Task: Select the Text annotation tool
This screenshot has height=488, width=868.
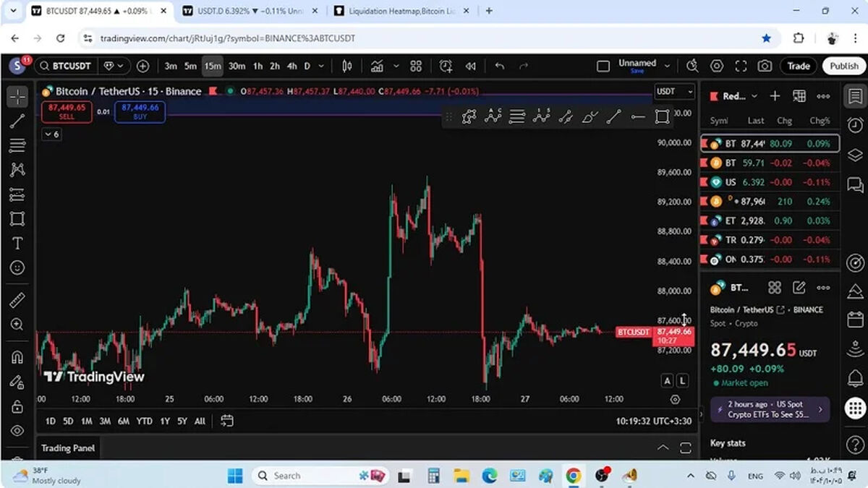Action: pyautogui.click(x=17, y=244)
